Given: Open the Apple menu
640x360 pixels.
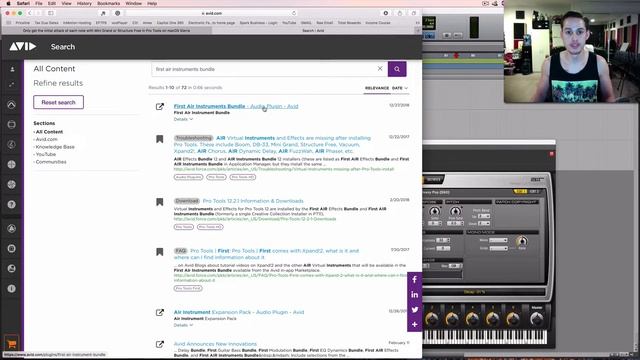Looking at the screenshot, I should [x=8, y=3].
